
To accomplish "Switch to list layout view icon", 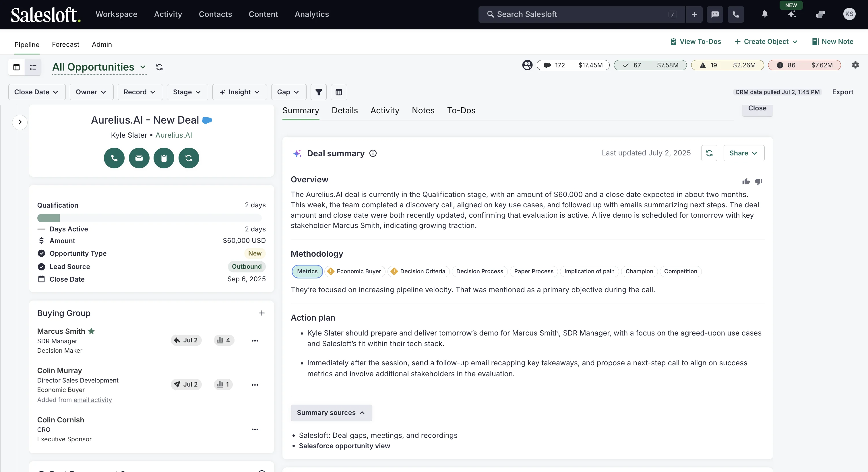I will (33, 67).
